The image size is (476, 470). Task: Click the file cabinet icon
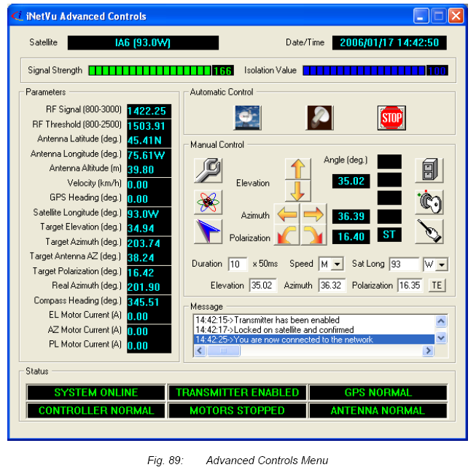(429, 170)
